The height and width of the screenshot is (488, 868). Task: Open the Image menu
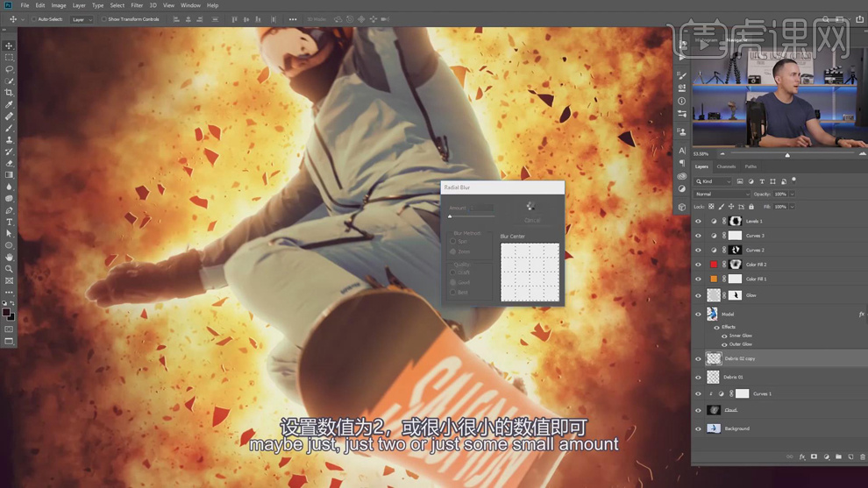[x=59, y=5]
